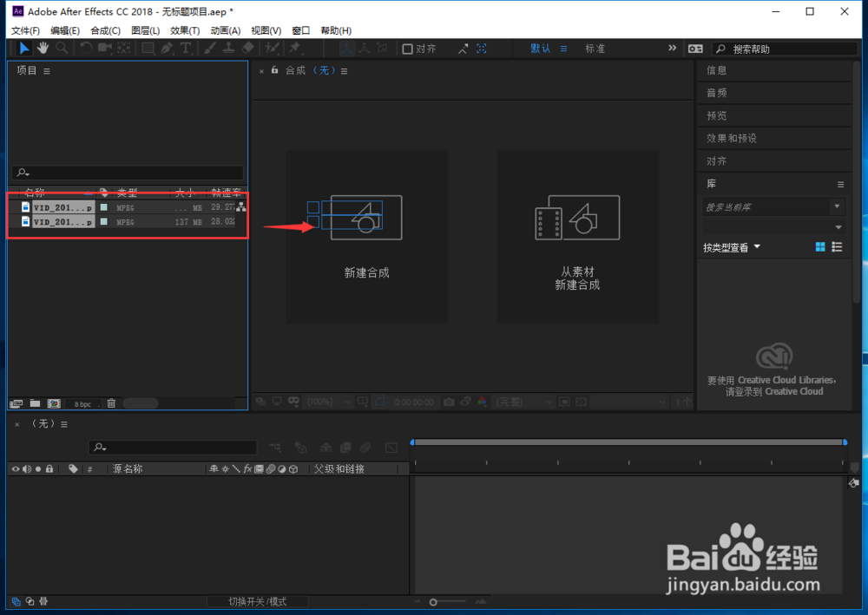The image size is (868, 615).
Task: Activate the Zoom tool
Action: (x=62, y=48)
